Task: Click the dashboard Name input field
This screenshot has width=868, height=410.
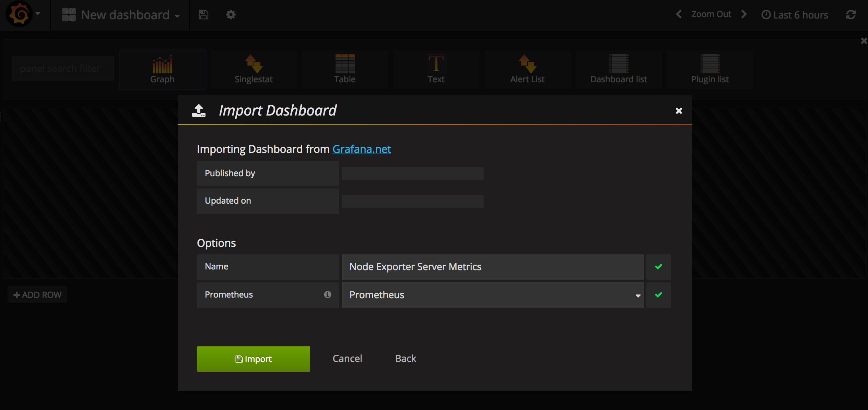Action: 493,267
